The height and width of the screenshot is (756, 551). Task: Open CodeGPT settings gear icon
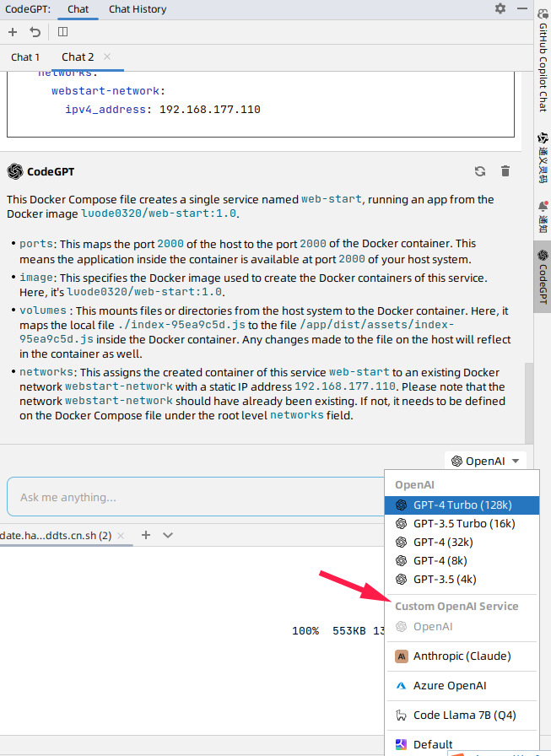[500, 8]
